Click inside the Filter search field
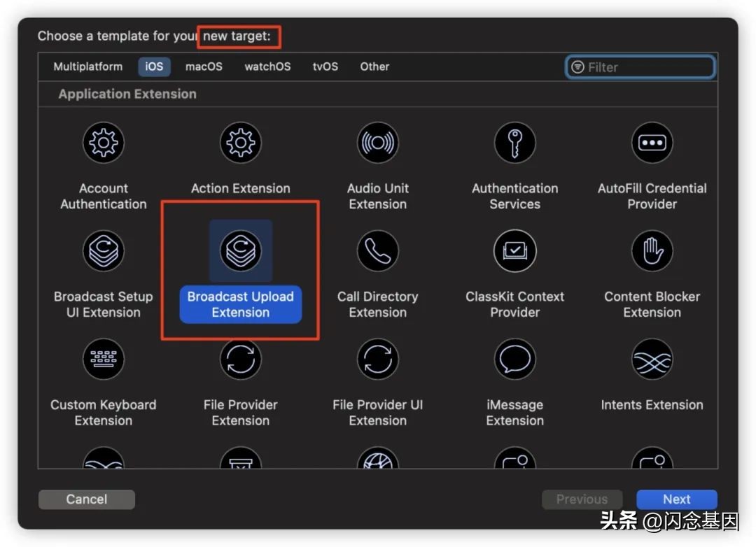756x547 pixels. [x=639, y=66]
